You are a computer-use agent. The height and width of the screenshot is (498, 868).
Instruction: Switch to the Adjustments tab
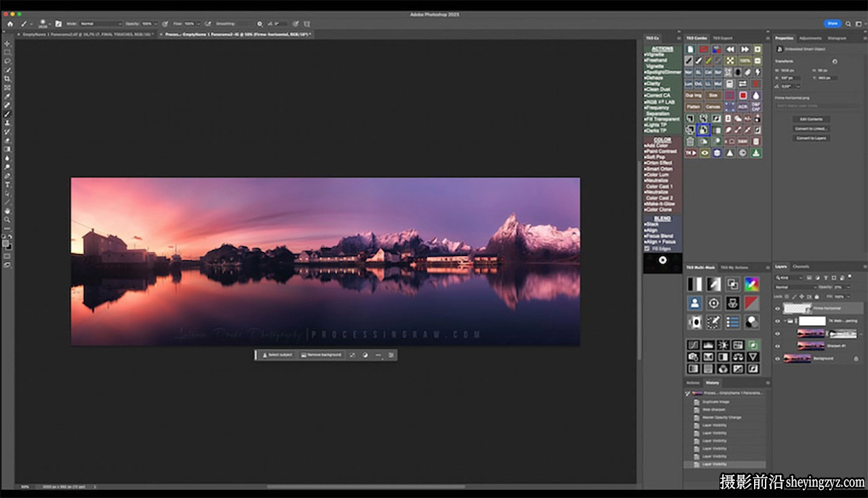810,38
